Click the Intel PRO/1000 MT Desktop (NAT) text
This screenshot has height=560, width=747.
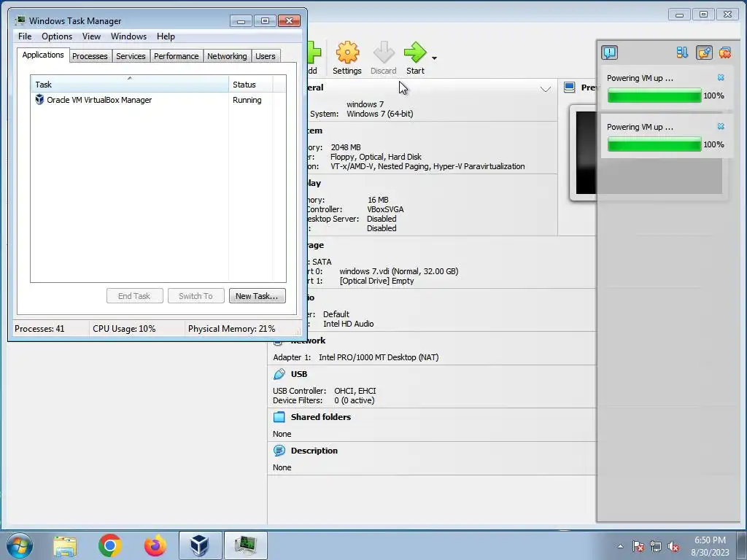[379, 357]
